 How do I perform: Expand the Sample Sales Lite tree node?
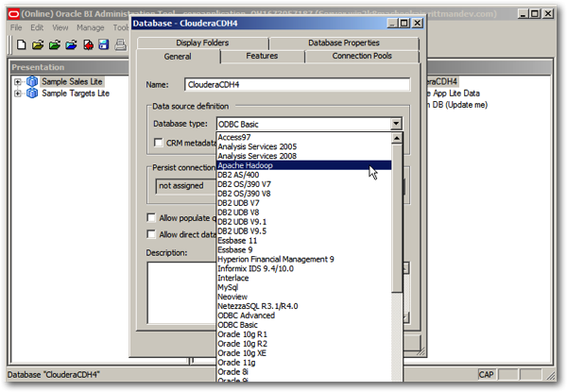(17, 81)
